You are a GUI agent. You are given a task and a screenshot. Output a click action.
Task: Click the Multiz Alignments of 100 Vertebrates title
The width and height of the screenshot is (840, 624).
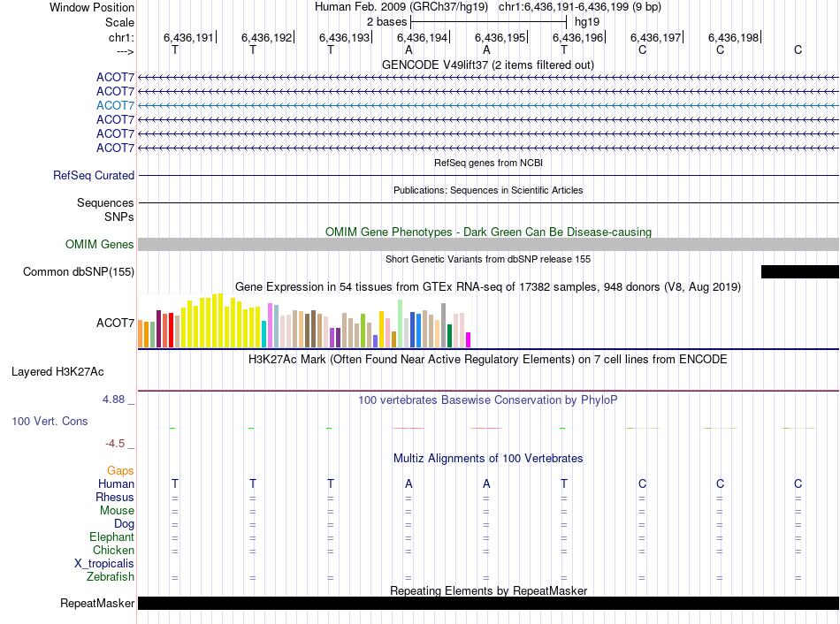pos(487,459)
